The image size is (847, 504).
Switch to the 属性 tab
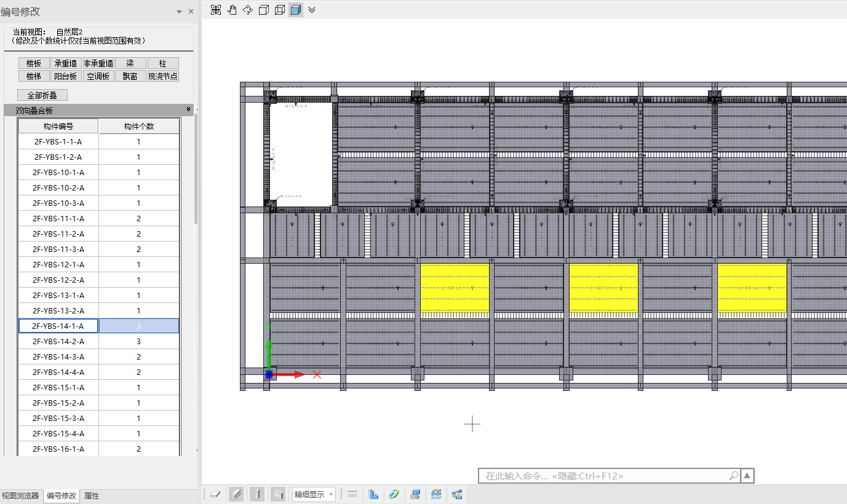92,496
